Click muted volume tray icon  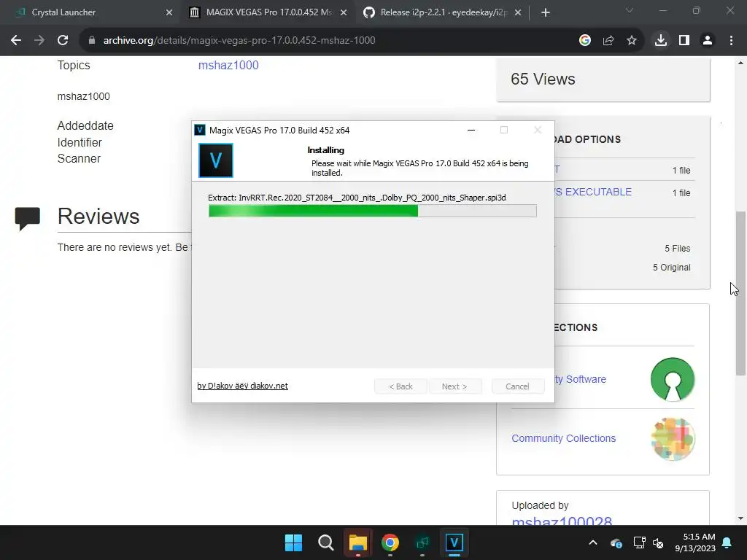[659, 542]
